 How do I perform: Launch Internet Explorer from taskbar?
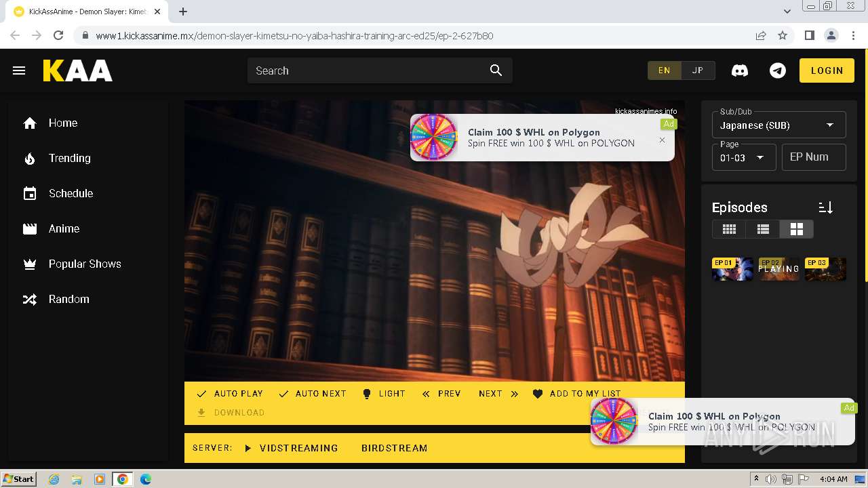(54, 479)
